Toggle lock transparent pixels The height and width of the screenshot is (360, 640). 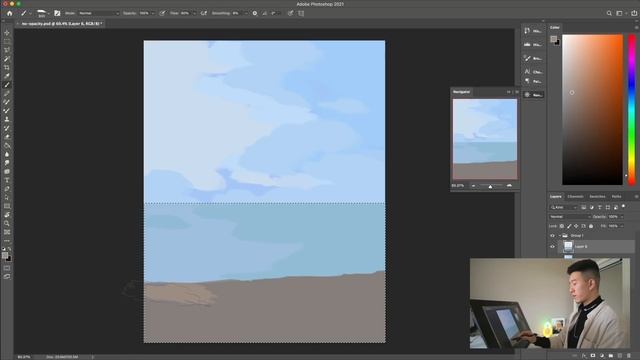click(562, 226)
